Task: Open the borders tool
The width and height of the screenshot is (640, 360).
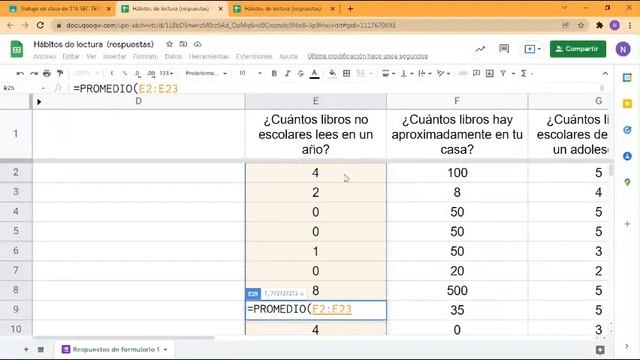Action: (x=347, y=73)
